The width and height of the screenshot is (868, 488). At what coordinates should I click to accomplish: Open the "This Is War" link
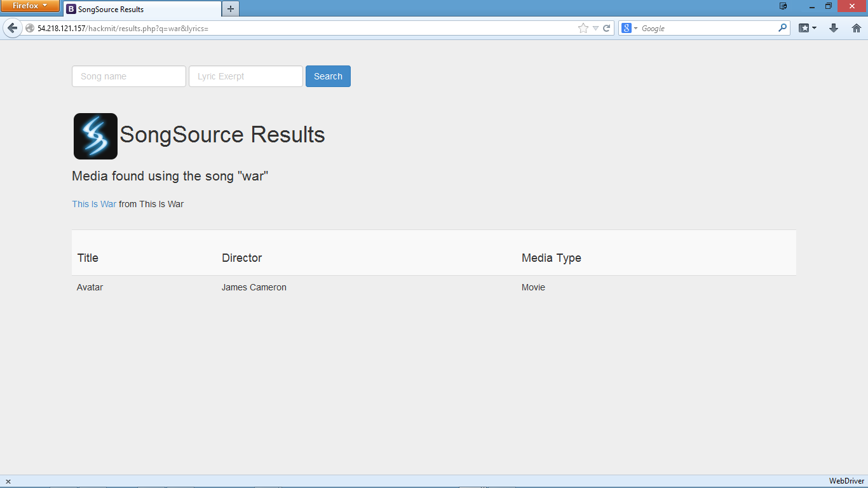[94, 204]
